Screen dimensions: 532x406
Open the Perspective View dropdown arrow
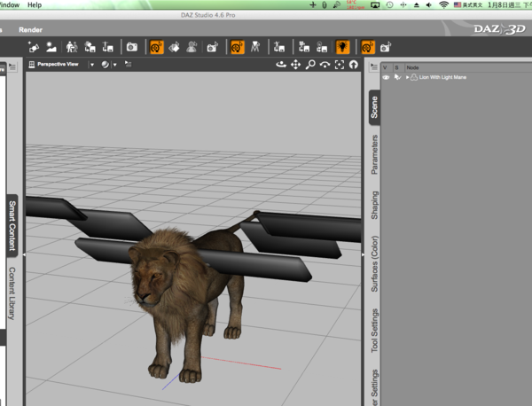click(91, 65)
